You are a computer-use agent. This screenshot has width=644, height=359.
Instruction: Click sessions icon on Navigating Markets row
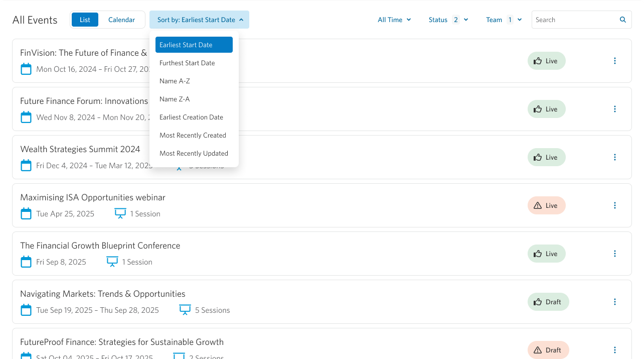click(x=185, y=310)
